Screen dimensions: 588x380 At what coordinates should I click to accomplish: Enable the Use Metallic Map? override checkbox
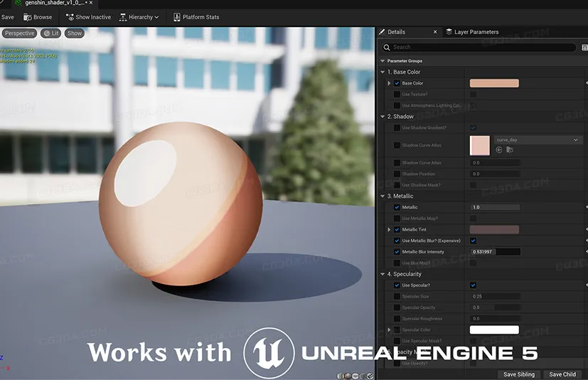point(397,218)
